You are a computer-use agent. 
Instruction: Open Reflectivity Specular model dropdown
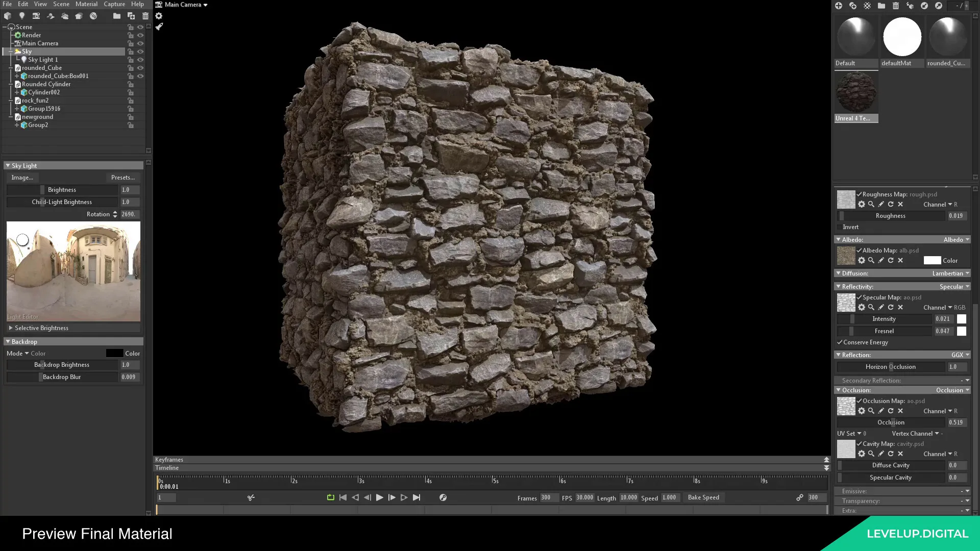pos(954,287)
